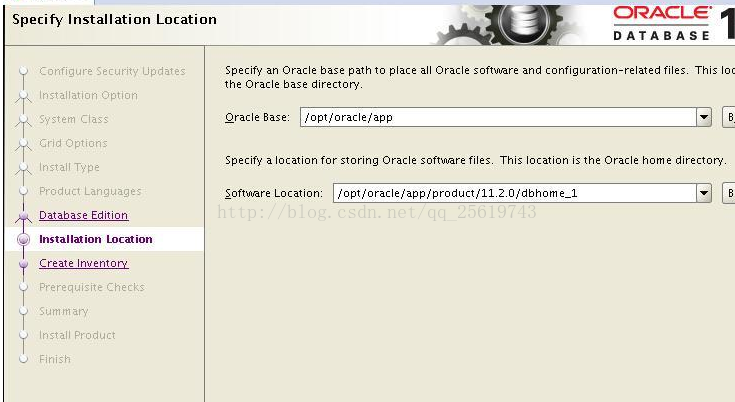Open the Oracle Base dropdown arrow

point(704,117)
